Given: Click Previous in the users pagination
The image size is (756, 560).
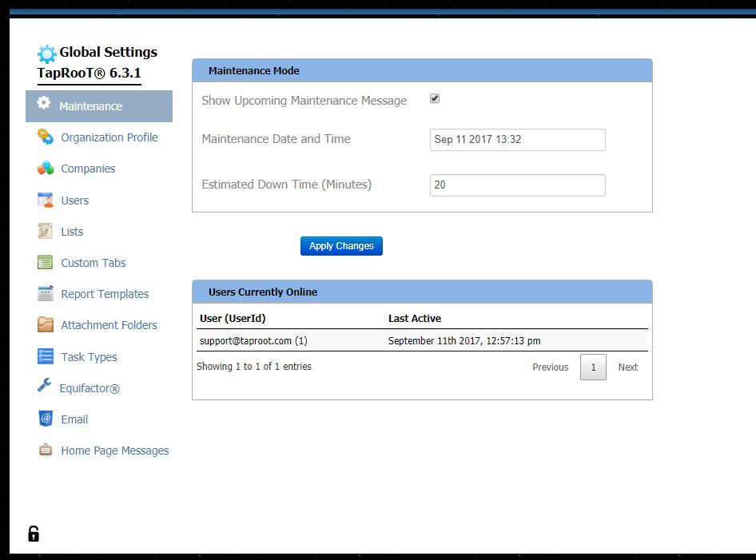Looking at the screenshot, I should [550, 367].
